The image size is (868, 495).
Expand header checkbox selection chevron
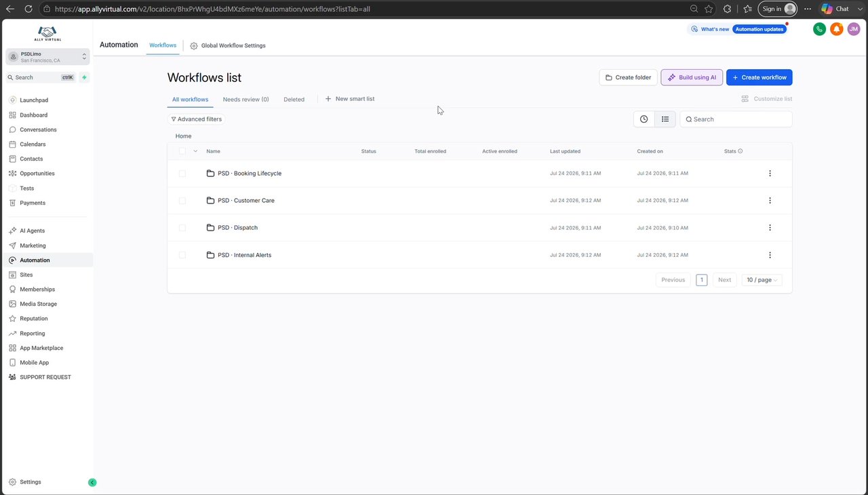195,151
